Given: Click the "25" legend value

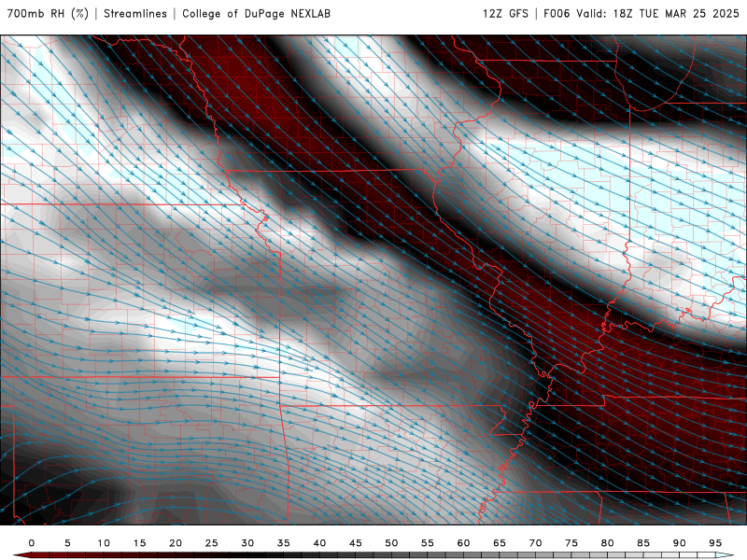Looking at the screenshot, I should tap(212, 543).
